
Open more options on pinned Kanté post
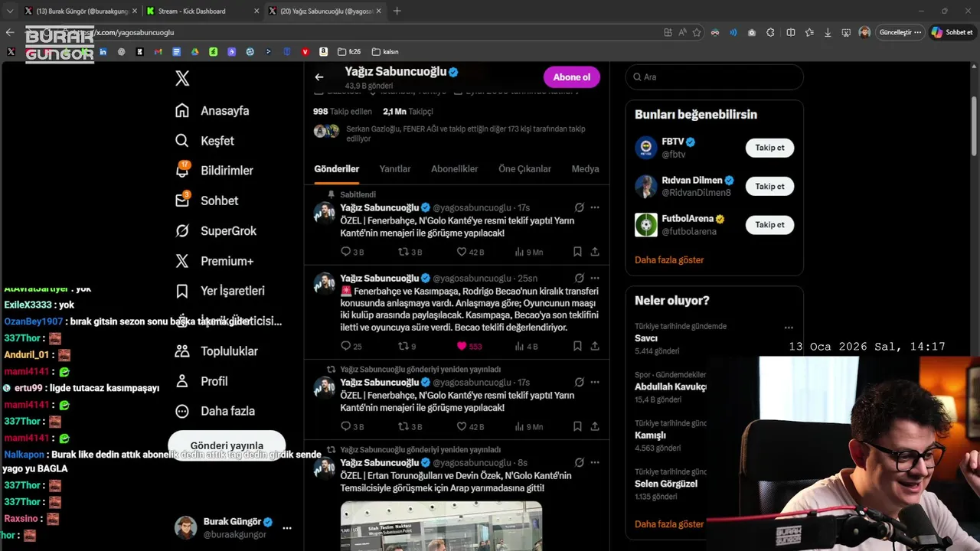(595, 207)
